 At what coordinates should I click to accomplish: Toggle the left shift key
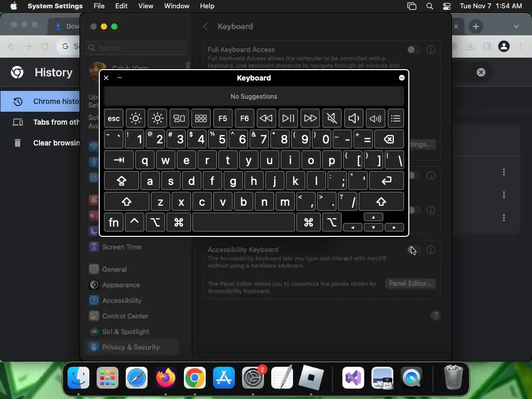tap(127, 202)
